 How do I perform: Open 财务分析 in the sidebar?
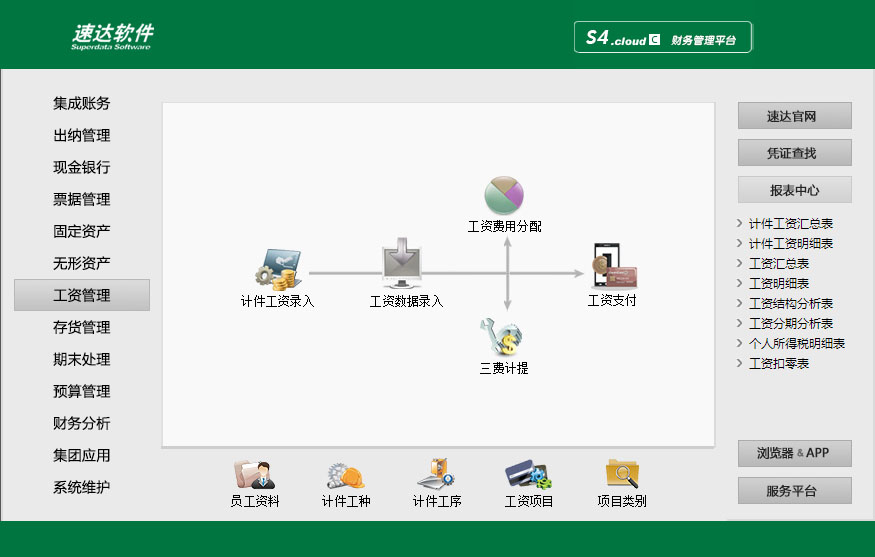81,423
